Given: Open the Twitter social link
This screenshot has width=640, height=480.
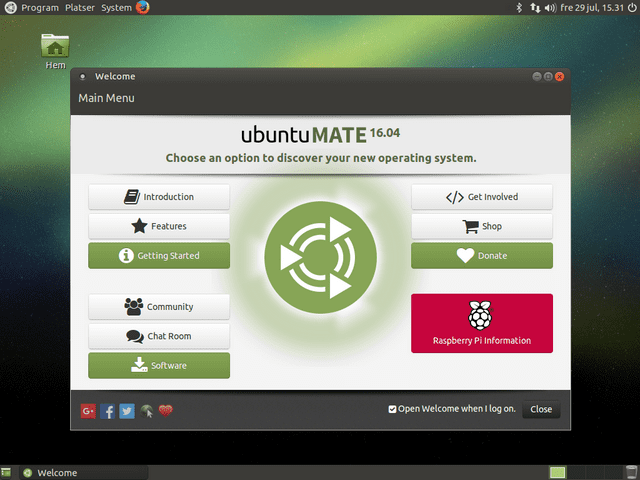Looking at the screenshot, I should [x=127, y=411].
